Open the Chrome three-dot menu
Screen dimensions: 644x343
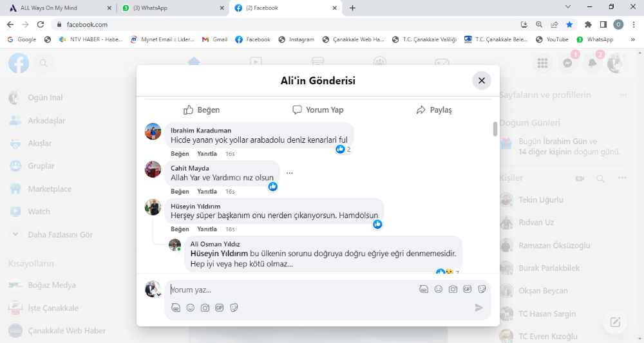633,24
